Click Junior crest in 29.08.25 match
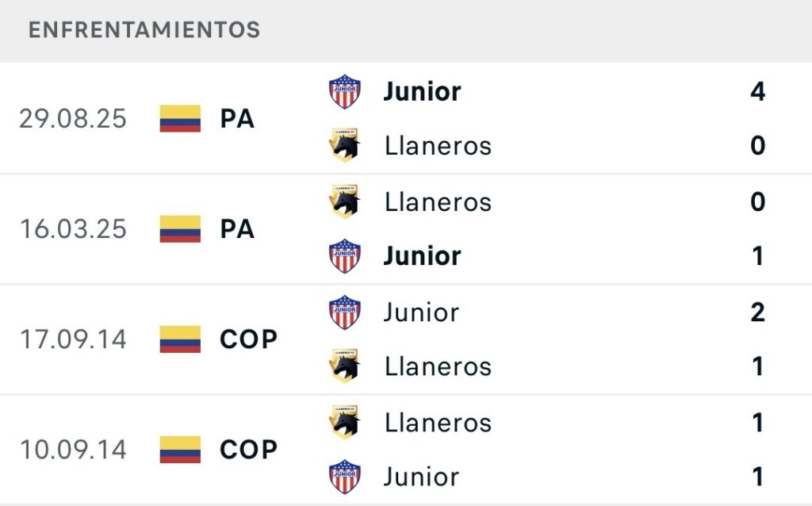This screenshot has width=812, height=506. (x=345, y=91)
